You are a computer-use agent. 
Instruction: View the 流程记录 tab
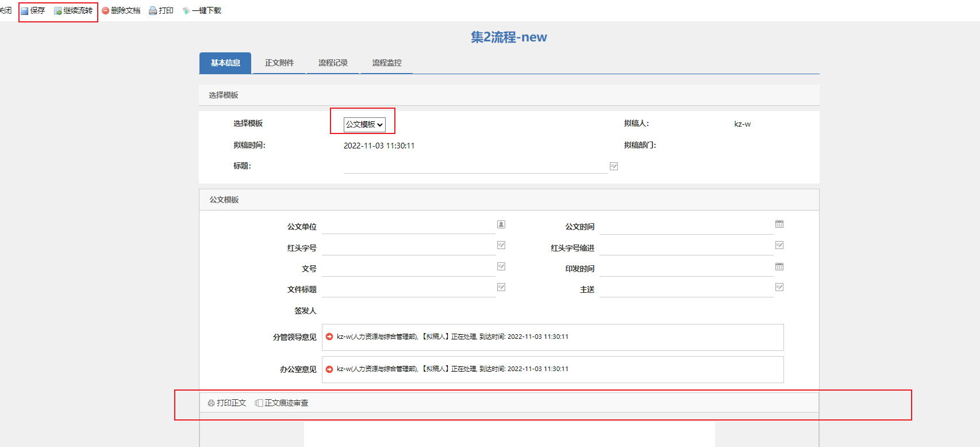click(333, 63)
